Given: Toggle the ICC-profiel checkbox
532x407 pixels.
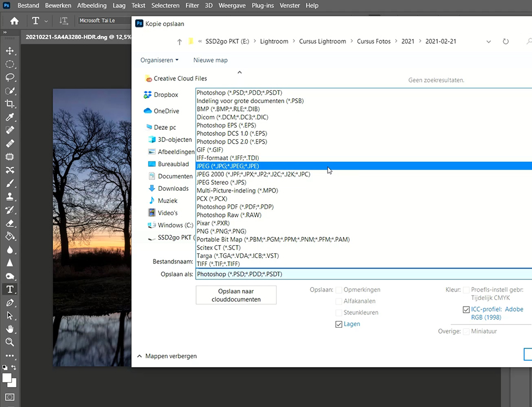Looking at the screenshot, I should pyautogui.click(x=466, y=309).
